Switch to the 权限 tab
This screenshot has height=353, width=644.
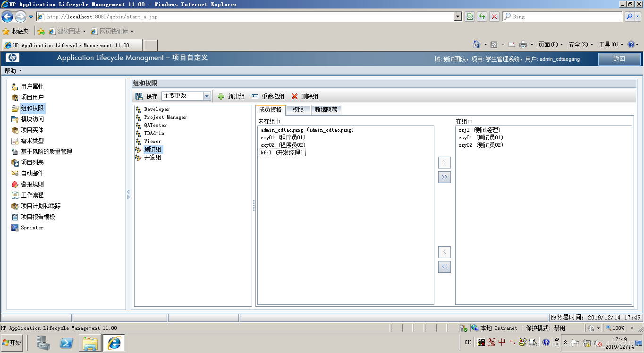298,109
